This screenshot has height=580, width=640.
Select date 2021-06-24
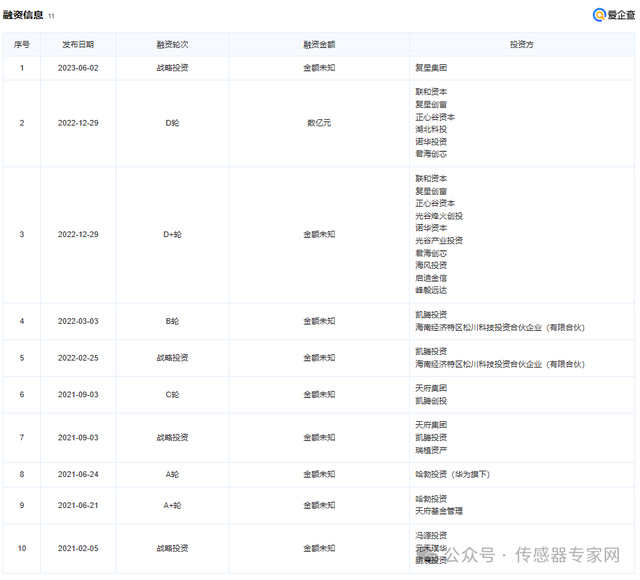(78, 474)
